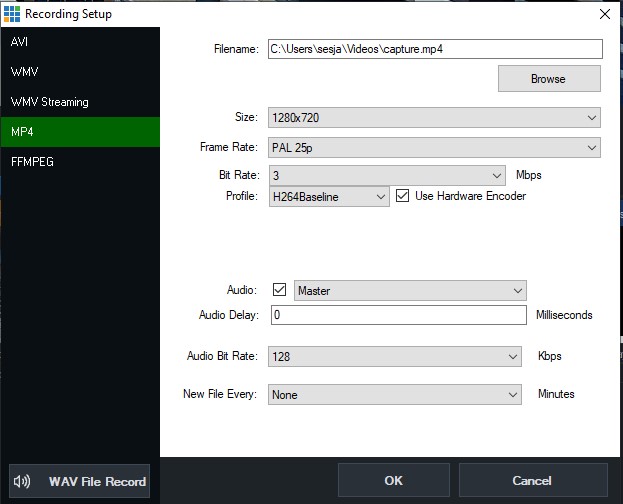Open WAV File Record option
This screenshot has height=504, width=623.
[x=79, y=481]
